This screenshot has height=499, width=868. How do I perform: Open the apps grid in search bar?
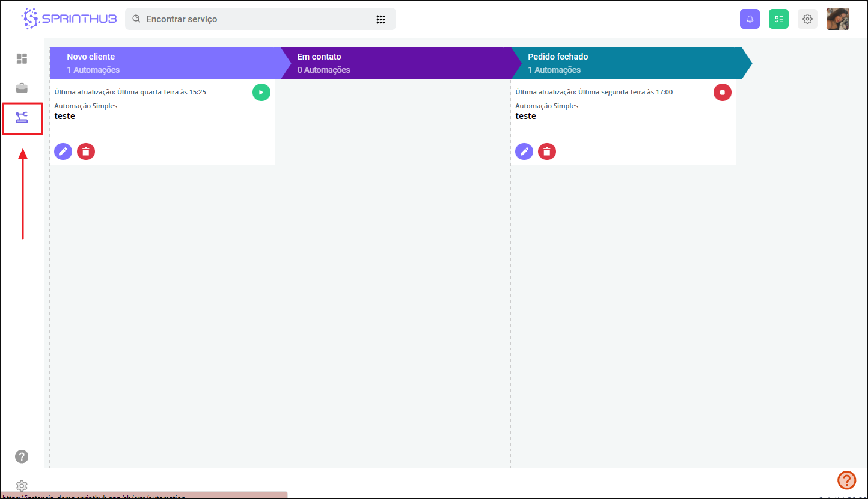pyautogui.click(x=381, y=19)
